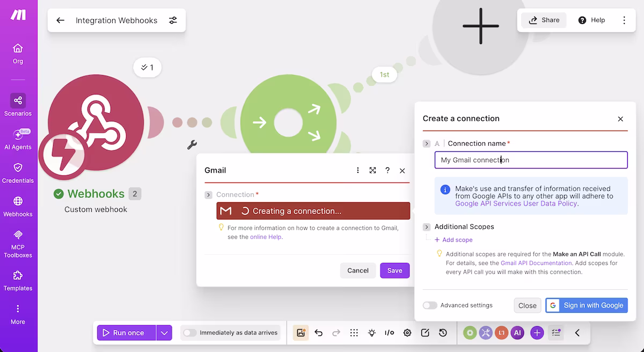Undo the last change

pos(319,333)
